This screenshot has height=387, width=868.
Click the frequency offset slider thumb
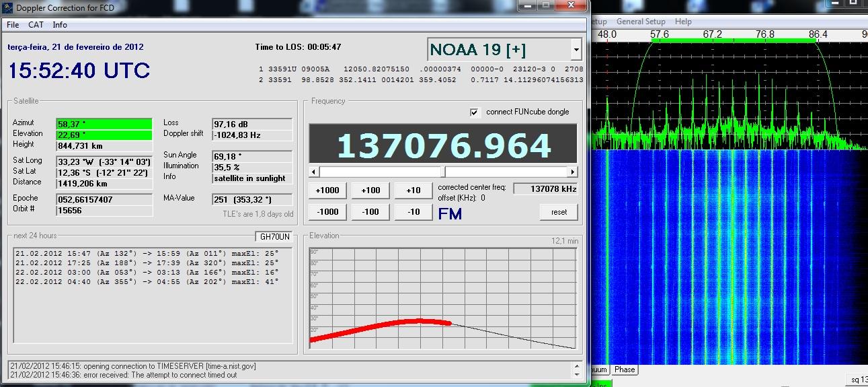[442, 172]
